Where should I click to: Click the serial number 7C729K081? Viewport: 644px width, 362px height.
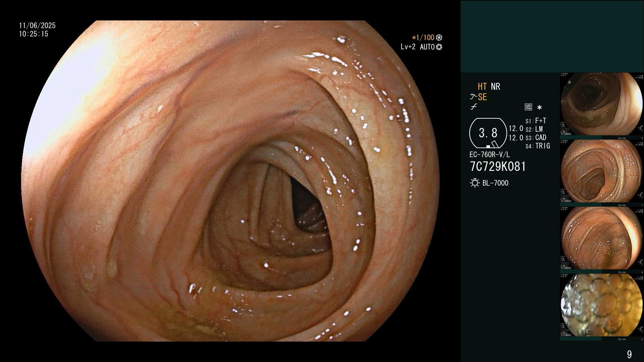498,166
